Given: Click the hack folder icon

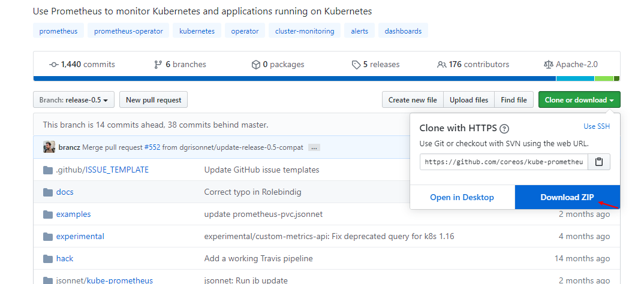Looking at the screenshot, I should [x=48, y=259].
